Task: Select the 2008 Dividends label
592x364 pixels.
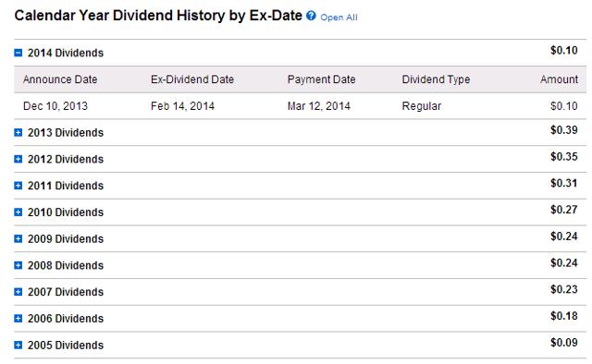Action: 66,265
